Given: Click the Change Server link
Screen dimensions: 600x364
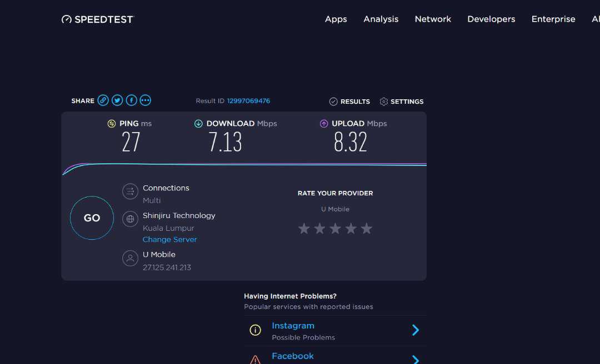Looking at the screenshot, I should pyautogui.click(x=169, y=239).
